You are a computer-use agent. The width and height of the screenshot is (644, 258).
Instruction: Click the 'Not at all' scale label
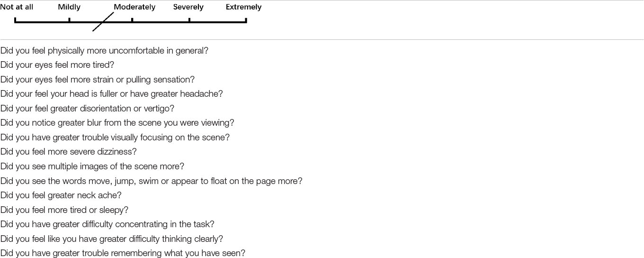(17, 7)
